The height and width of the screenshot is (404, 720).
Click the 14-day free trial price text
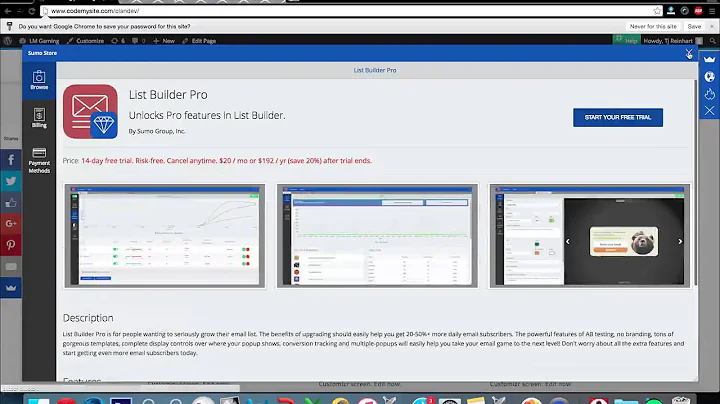226,161
